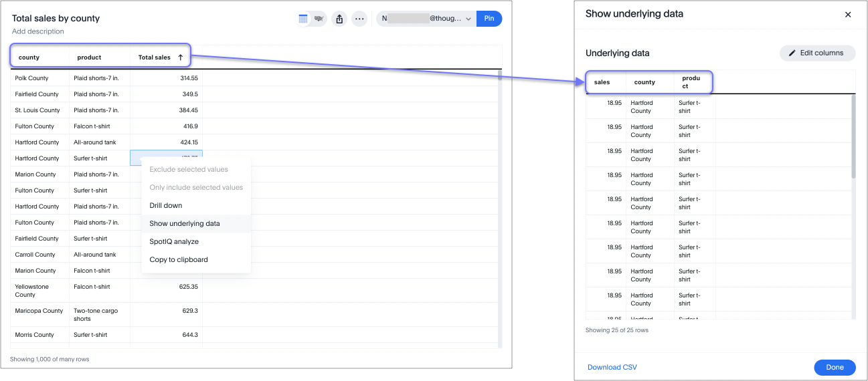Open the more options ellipsis menu
868x381 pixels.
pos(359,19)
